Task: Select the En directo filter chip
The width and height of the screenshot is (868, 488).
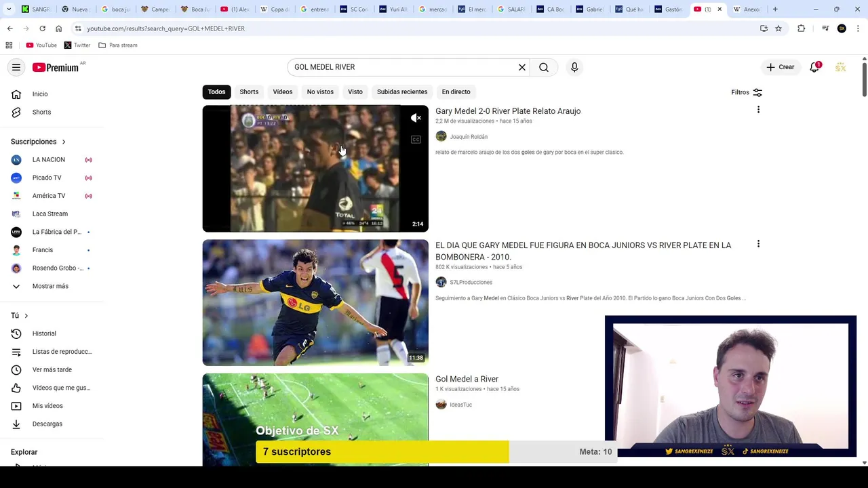Action: pos(456,91)
